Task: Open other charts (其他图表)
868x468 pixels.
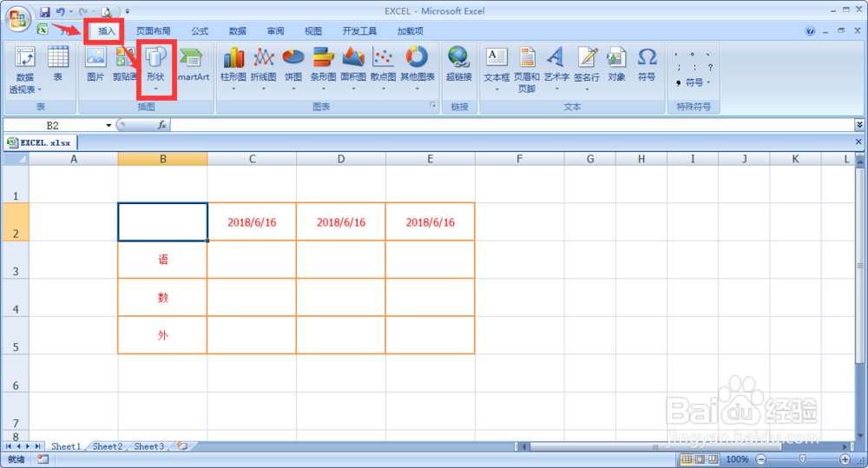Action: [418, 69]
